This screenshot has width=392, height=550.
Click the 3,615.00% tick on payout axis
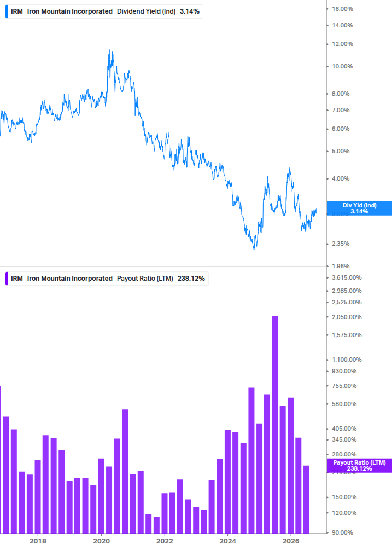click(x=347, y=277)
